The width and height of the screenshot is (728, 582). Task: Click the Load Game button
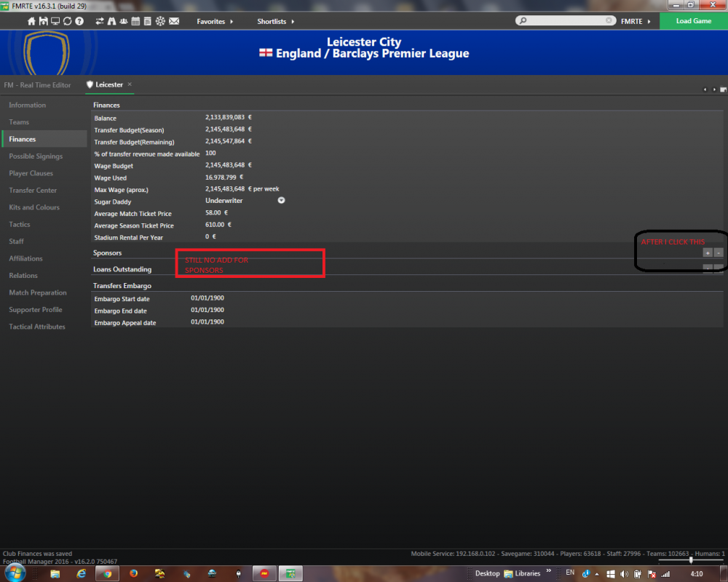pyautogui.click(x=694, y=21)
